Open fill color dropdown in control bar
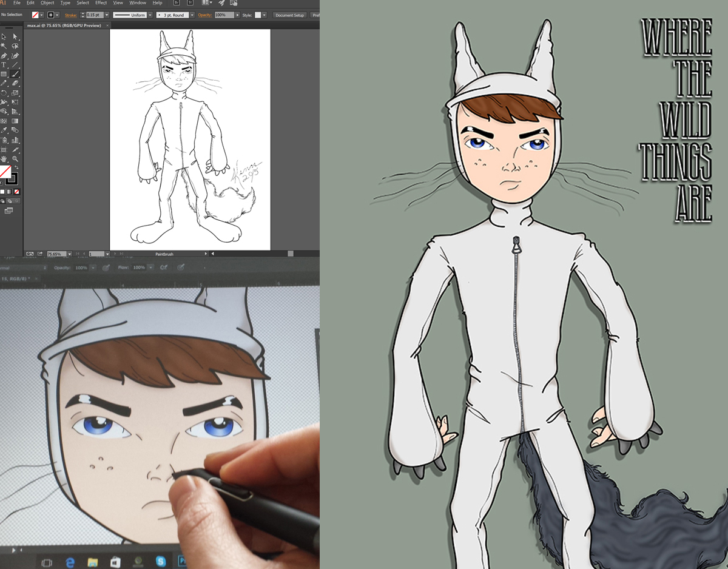 42,15
